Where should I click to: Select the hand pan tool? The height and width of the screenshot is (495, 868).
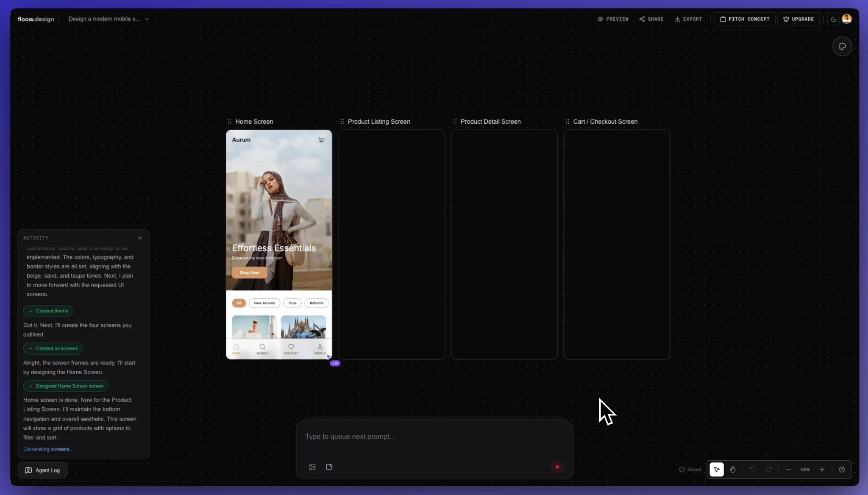733,470
